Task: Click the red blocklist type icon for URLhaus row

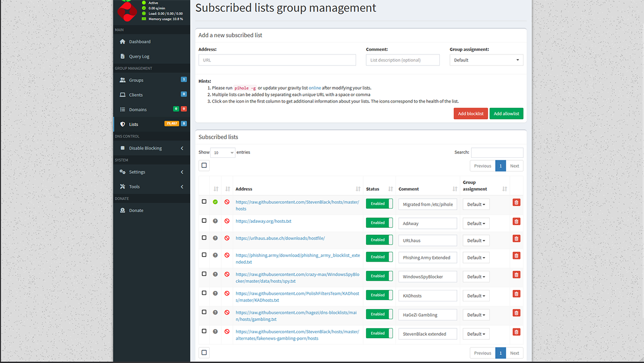Action: coord(227,238)
